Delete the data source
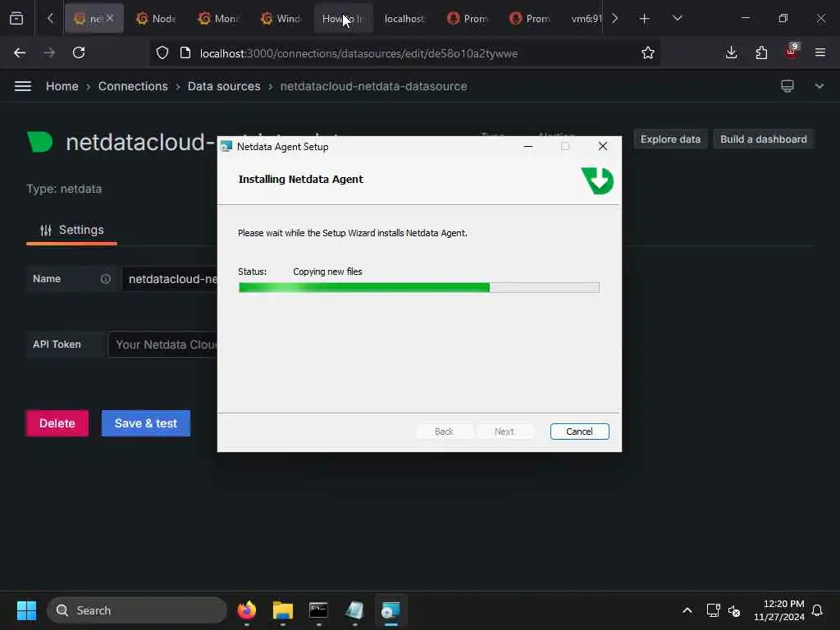Viewport: 840px width, 630px height. [57, 423]
